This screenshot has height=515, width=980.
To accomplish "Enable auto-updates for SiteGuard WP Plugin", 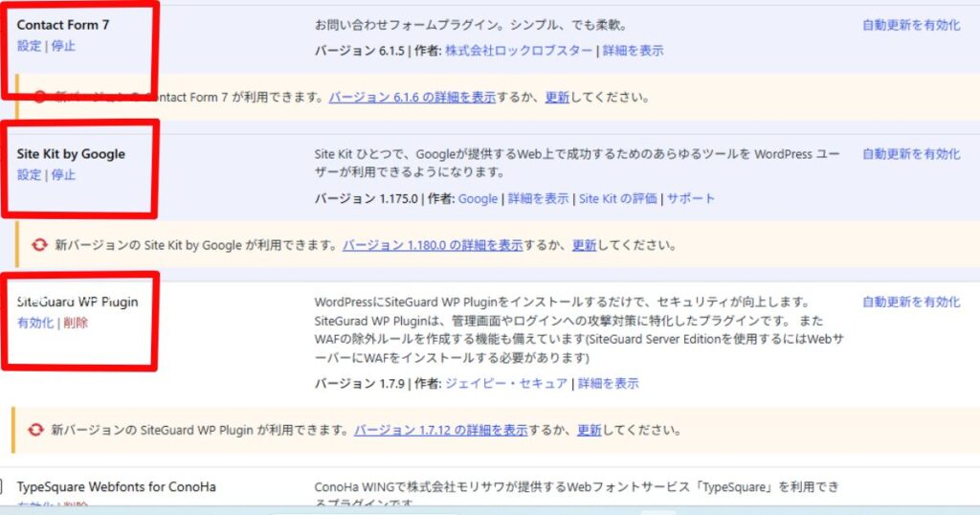I will coord(911,302).
